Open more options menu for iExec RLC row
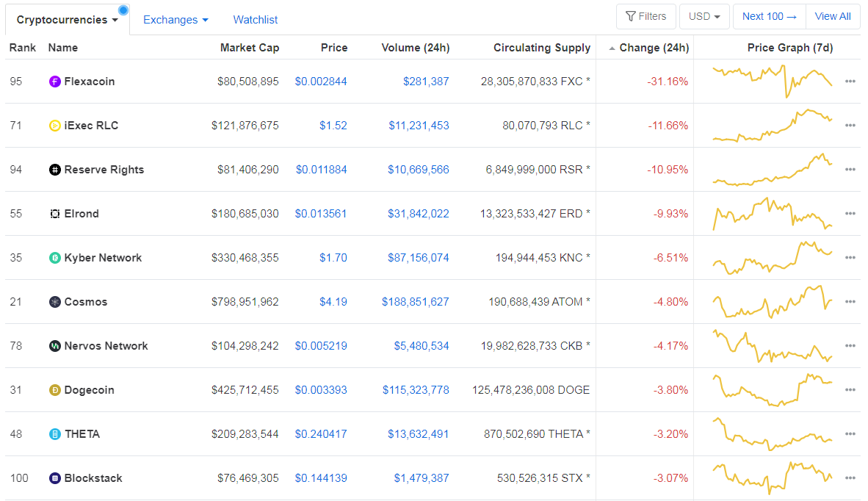The width and height of the screenshot is (868, 501). 850,126
